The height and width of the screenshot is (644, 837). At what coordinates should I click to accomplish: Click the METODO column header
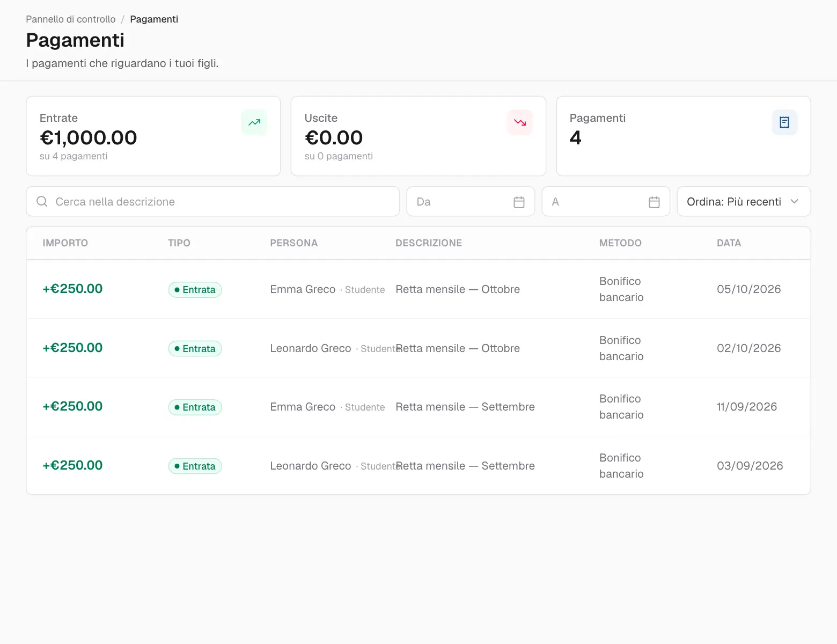[x=620, y=243]
